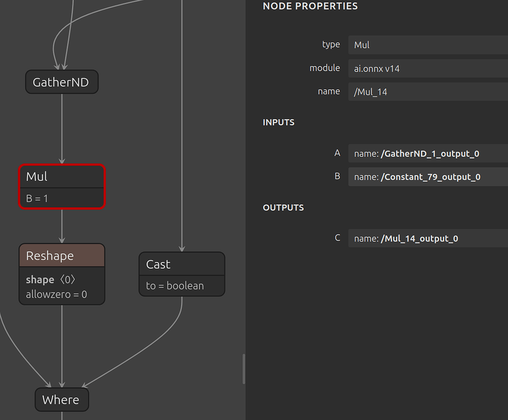Click the INPUTS section header
Viewport: 508px width, 420px height.
(x=278, y=122)
